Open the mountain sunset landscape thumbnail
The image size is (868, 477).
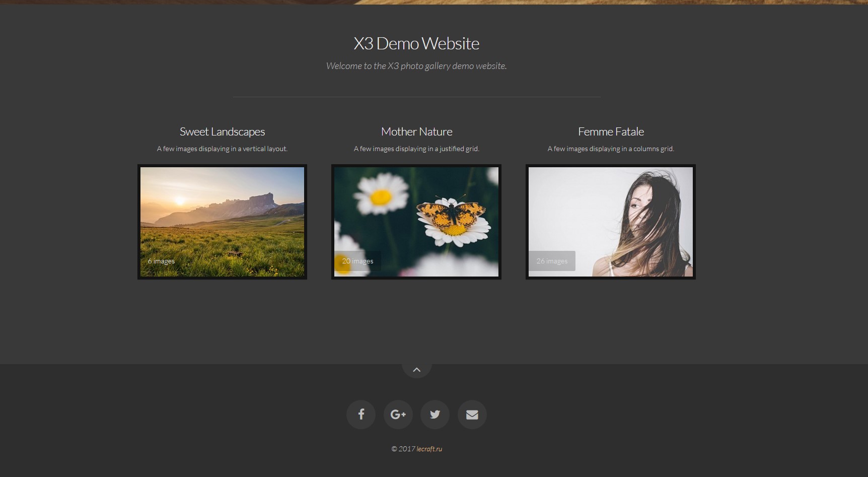222,222
